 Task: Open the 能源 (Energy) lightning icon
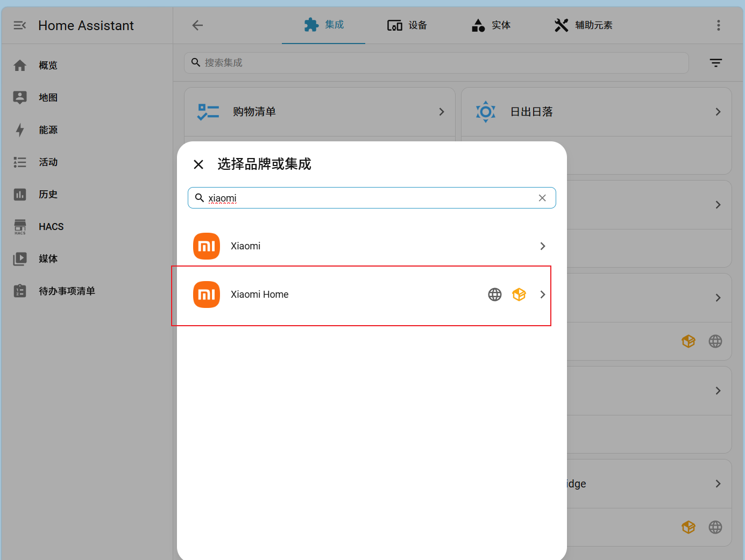(20, 130)
